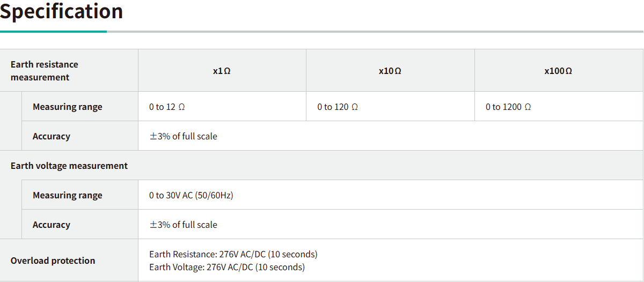
Task: Click the Earth Voltage: 276V AC/DC line
Action: (x=226, y=267)
